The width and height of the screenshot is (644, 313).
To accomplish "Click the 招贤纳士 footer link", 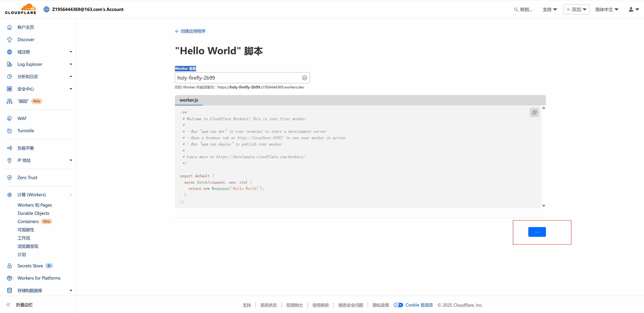I will pyautogui.click(x=295, y=305).
